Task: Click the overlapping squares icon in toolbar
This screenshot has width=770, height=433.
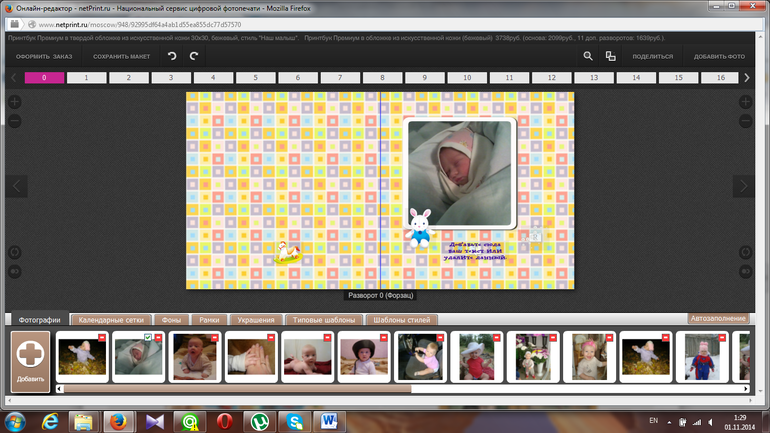Action: (x=610, y=56)
